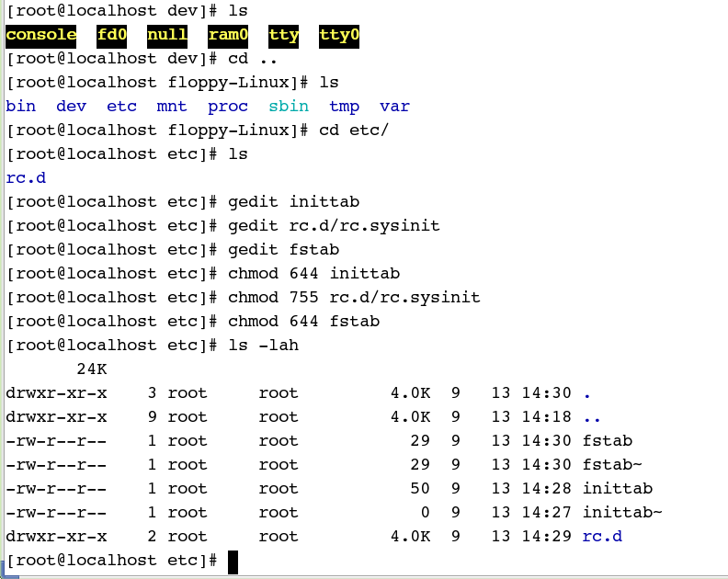The width and height of the screenshot is (728, 579).
Task: Click the 'fstab' filename in listing
Action: 608,441
